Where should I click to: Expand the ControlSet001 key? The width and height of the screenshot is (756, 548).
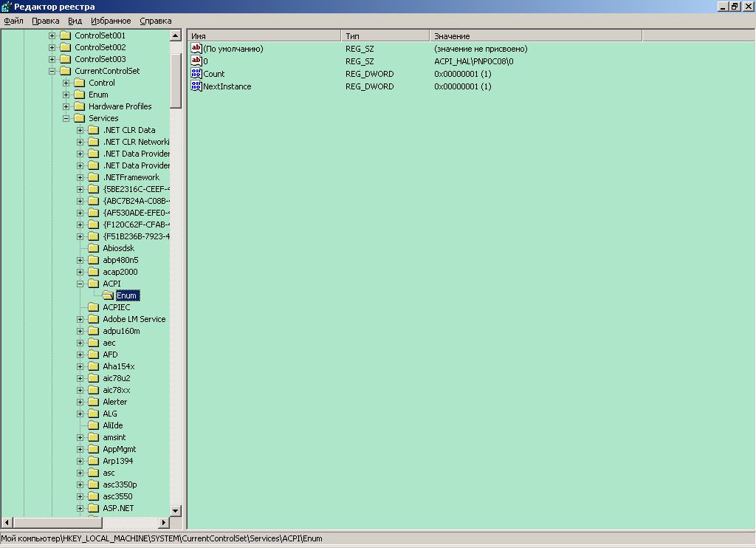click(52, 35)
